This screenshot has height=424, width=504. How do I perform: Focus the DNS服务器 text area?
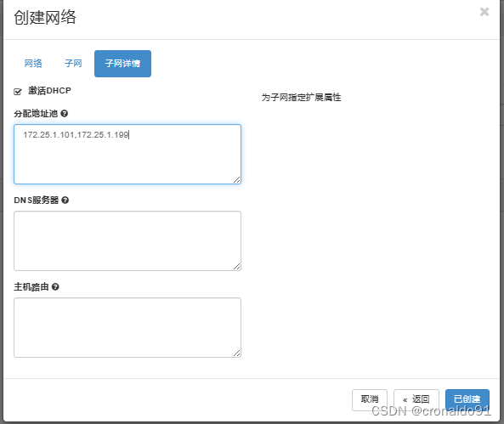(127, 240)
